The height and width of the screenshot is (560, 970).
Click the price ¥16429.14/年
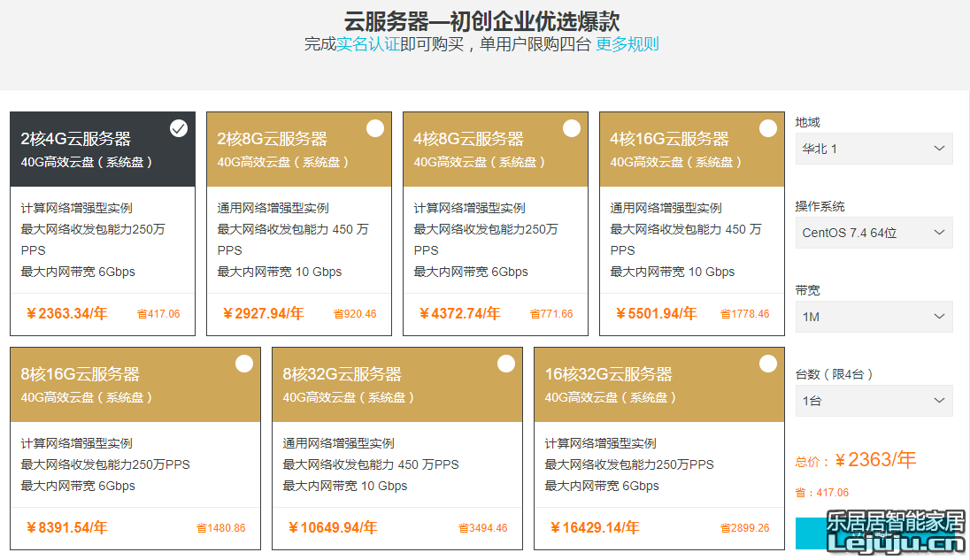595,528
